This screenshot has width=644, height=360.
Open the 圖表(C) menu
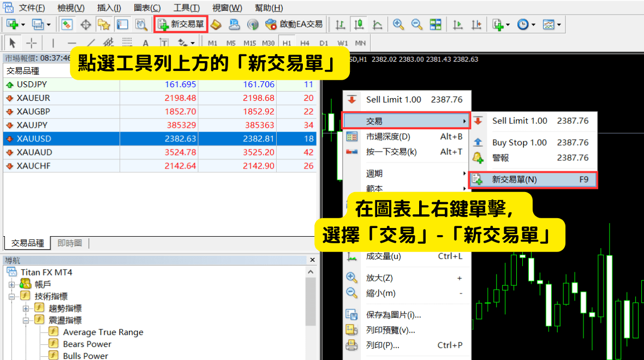(147, 8)
